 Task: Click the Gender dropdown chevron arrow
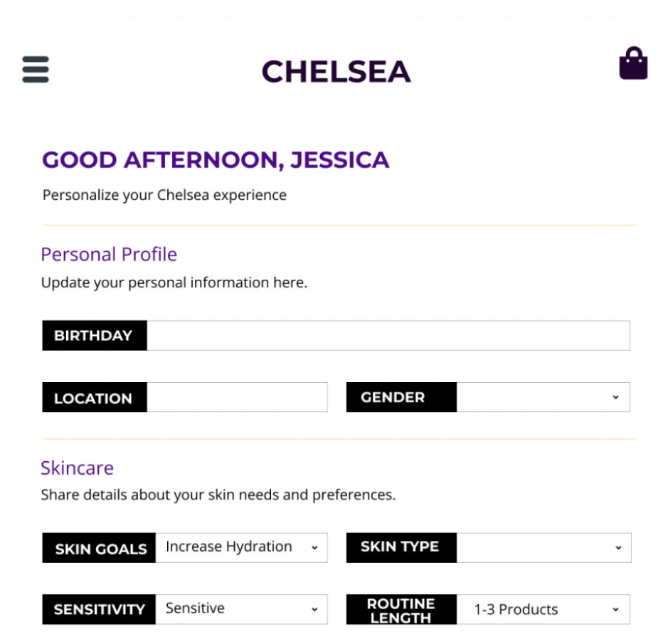[x=615, y=397]
